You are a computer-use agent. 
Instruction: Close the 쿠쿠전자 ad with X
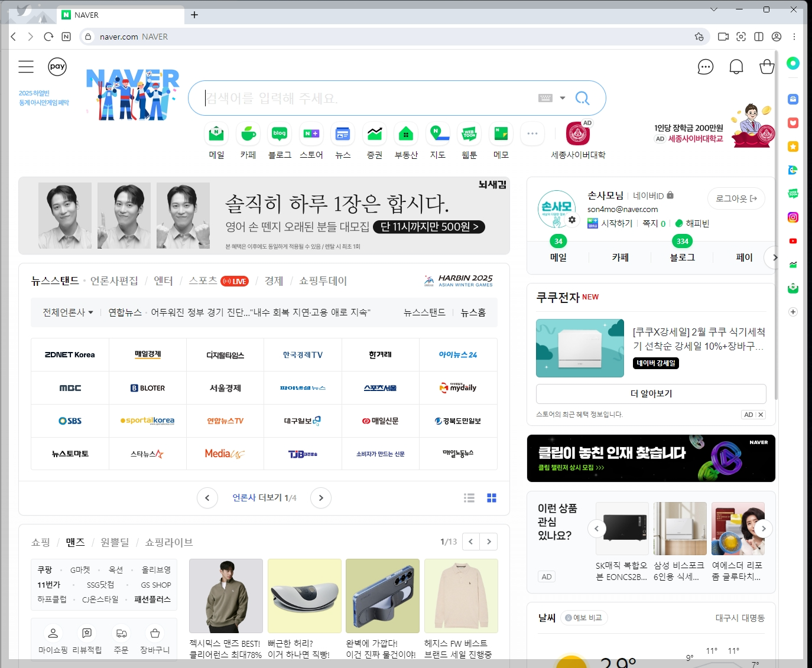click(761, 415)
